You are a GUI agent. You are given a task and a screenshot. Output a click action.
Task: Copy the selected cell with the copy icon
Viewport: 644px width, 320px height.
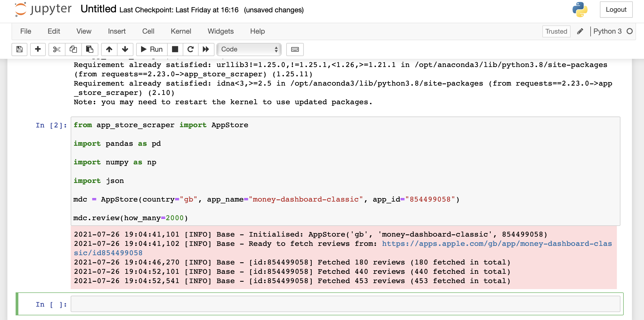coord(73,50)
